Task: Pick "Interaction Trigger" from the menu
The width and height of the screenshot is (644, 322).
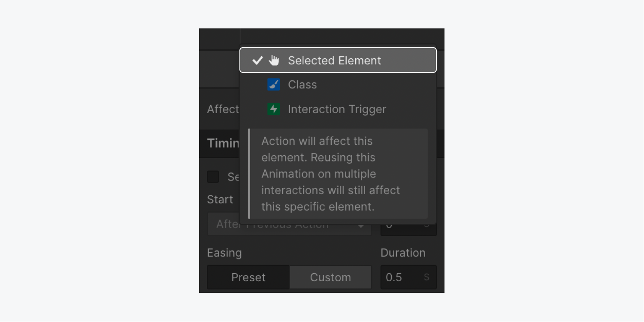Action: point(337,109)
